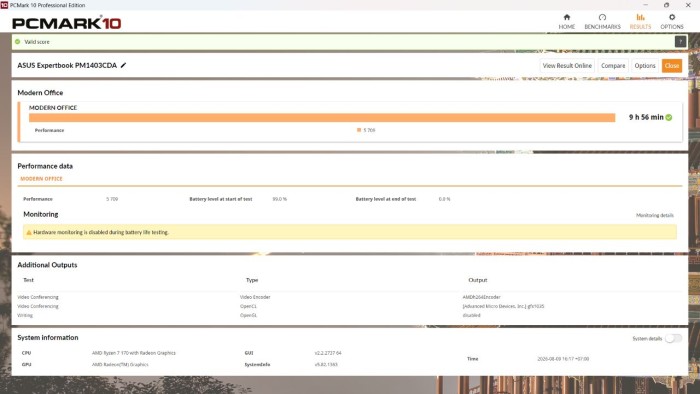Restore the PCMark 10 window size
Screen dimensions: 700x394
[667, 5]
